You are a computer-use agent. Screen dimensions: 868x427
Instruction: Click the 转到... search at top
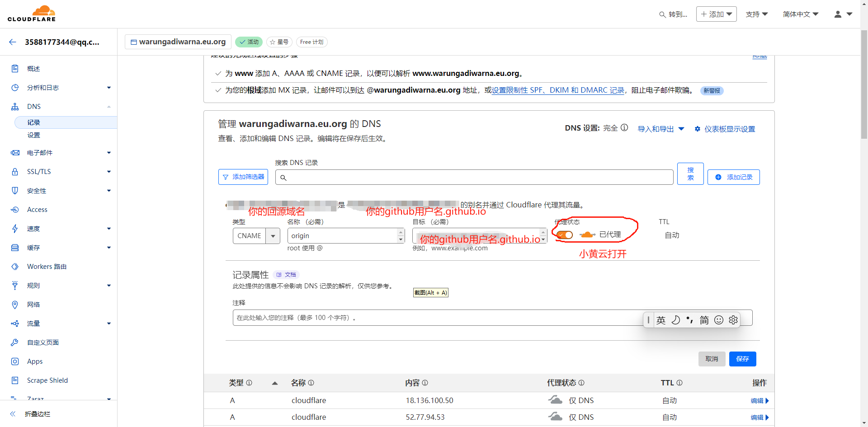click(673, 14)
